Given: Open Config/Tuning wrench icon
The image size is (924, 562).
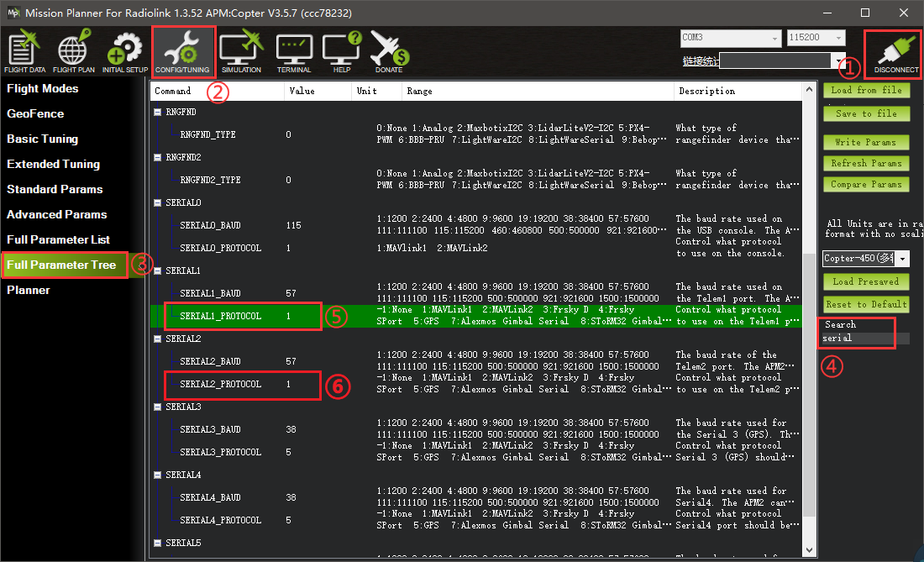Looking at the screenshot, I should pos(183,50).
